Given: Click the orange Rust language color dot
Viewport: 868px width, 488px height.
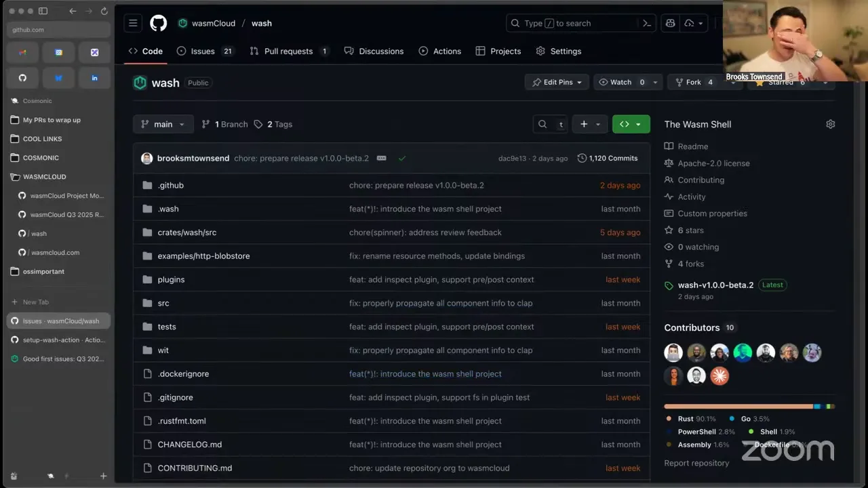Looking at the screenshot, I should 669,419.
